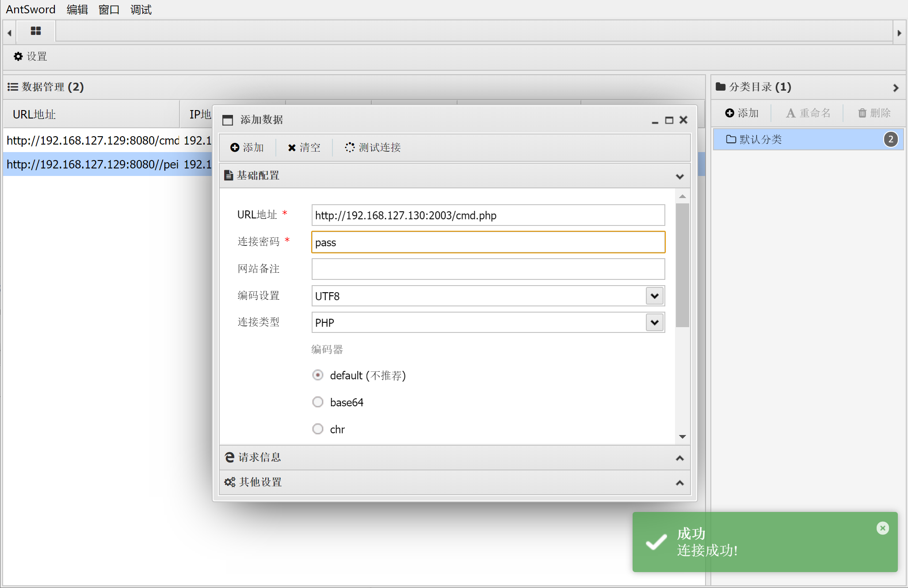This screenshot has width=908, height=588.
Task: Select the chr encoder option
Action: point(318,429)
